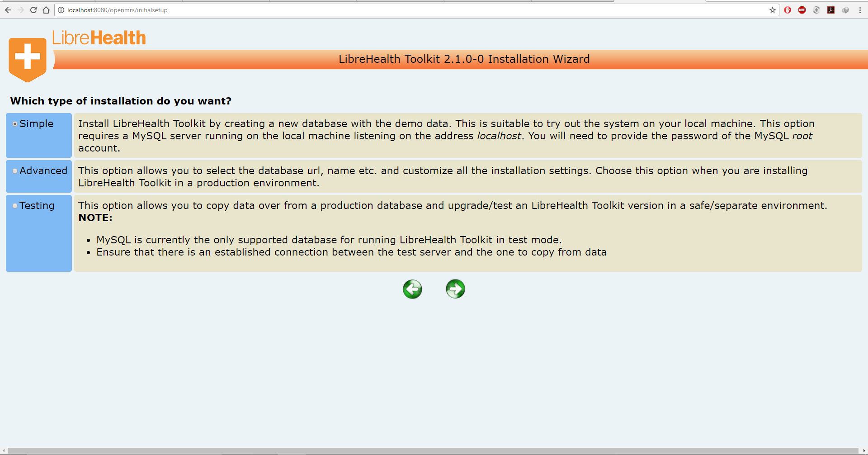Click the Installation Wizard title banner text
868x455 pixels.
464,59
